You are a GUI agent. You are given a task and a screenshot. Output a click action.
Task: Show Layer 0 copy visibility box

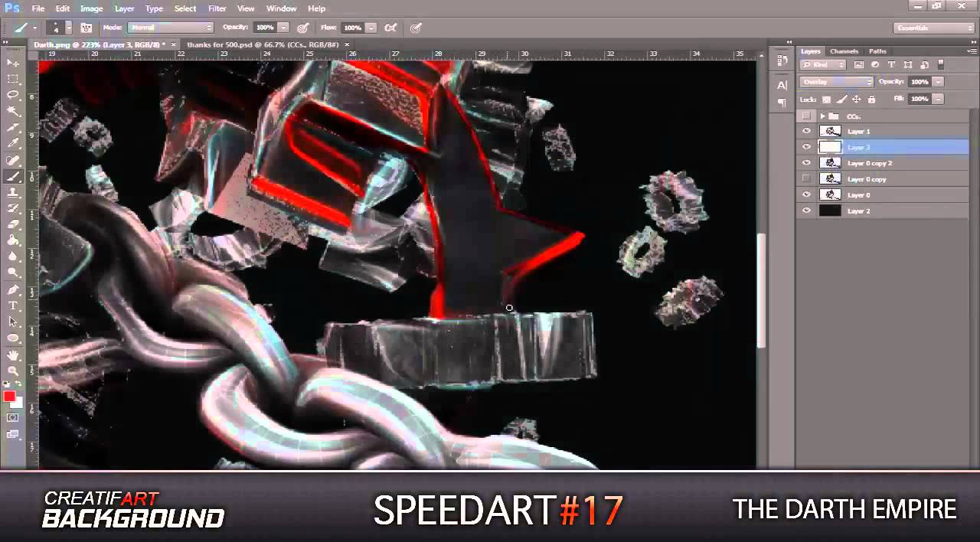click(x=805, y=178)
